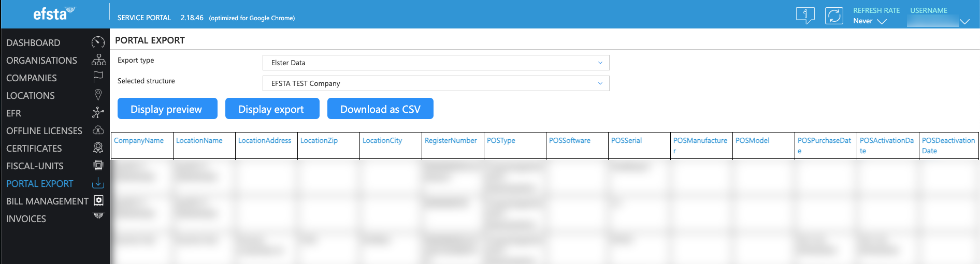
Task: Click the POSActivationDate column header
Action: [x=887, y=145]
